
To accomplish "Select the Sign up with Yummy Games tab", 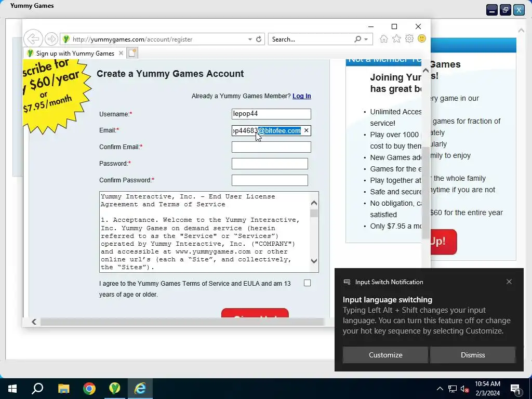I will (75, 54).
